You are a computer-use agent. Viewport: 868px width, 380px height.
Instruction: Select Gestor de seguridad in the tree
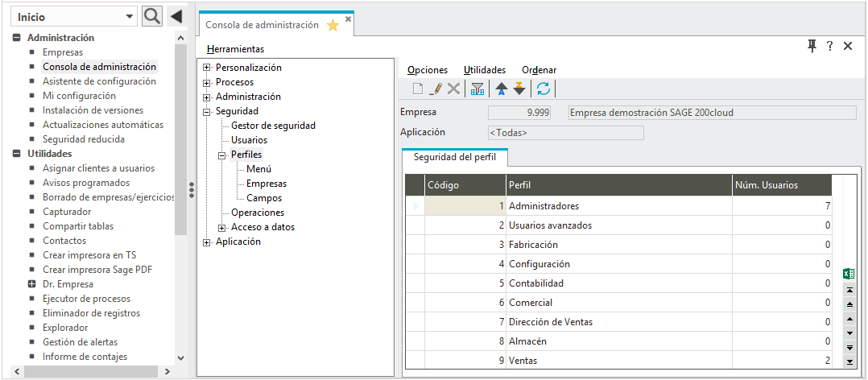click(x=274, y=126)
